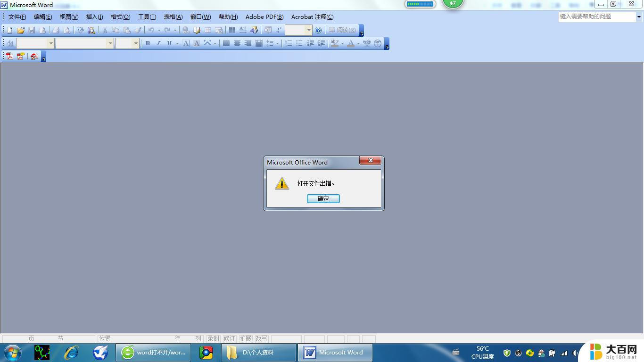Click the Print icon in the toolbar
The height and width of the screenshot is (362, 644).
(x=56, y=30)
